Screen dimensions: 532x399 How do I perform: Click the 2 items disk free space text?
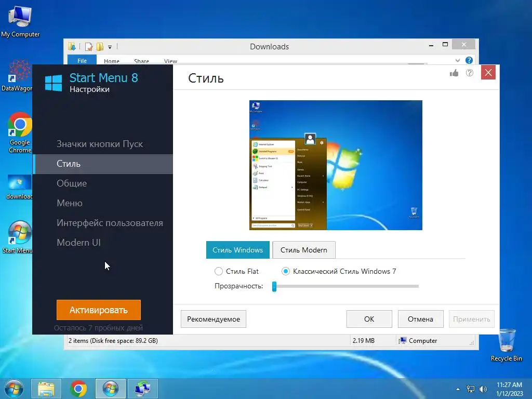click(x=113, y=341)
